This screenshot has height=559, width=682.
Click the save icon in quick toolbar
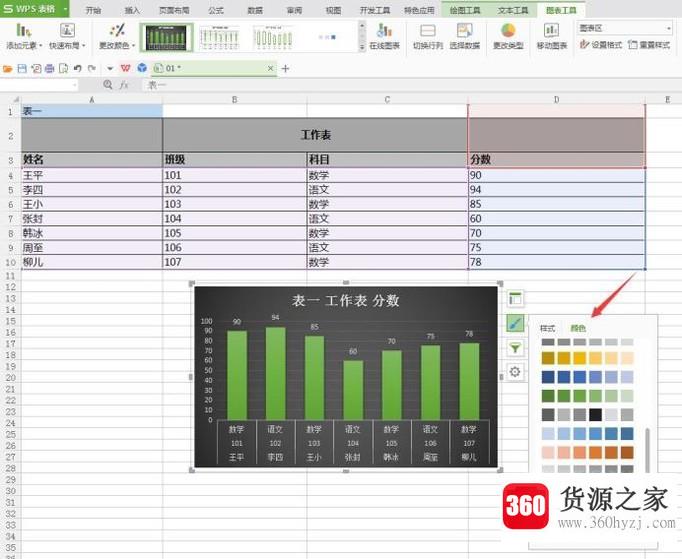(22, 69)
